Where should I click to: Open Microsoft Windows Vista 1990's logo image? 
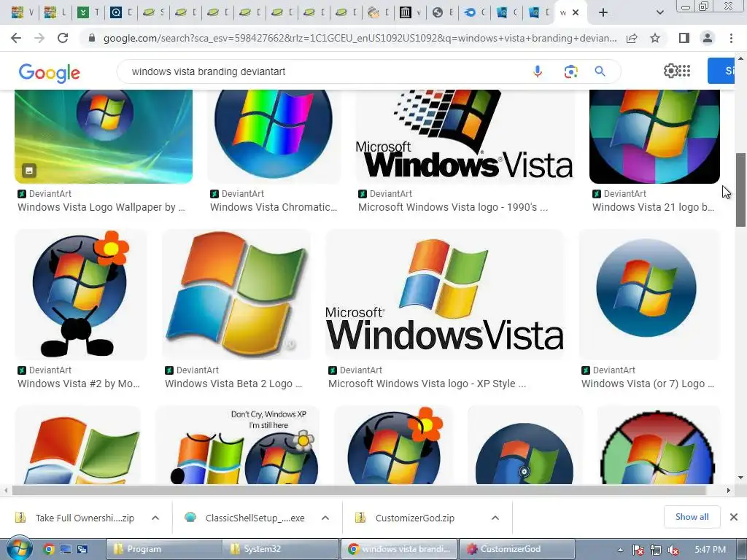(x=465, y=136)
